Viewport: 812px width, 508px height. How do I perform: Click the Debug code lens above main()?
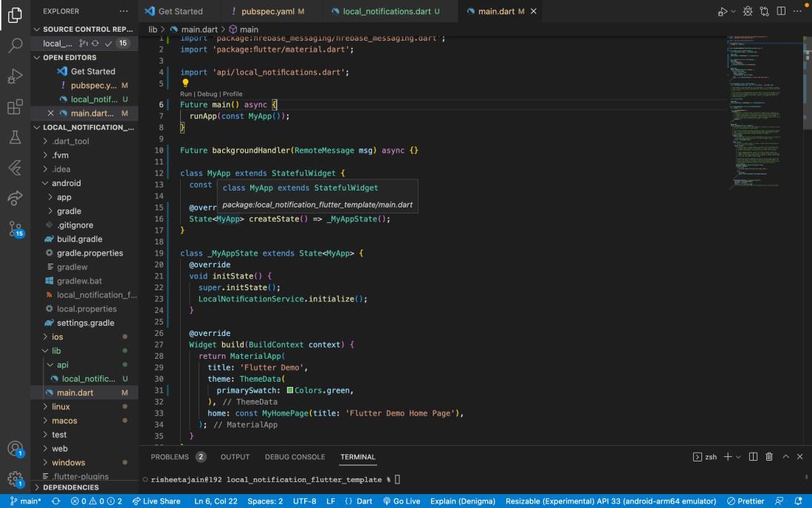[207, 95]
